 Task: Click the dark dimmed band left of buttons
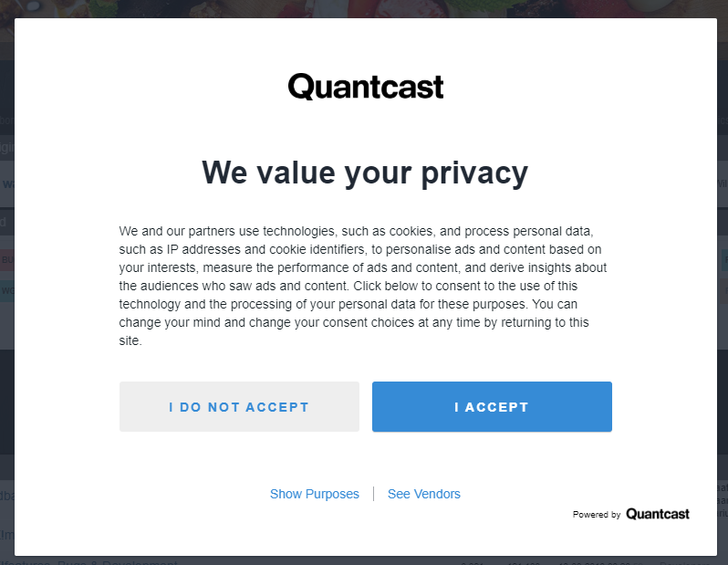7,402
